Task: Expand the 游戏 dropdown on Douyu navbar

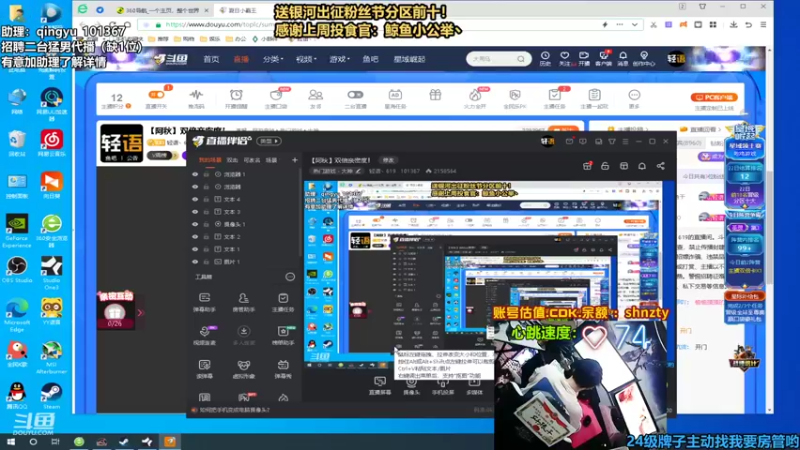Action: [x=339, y=59]
